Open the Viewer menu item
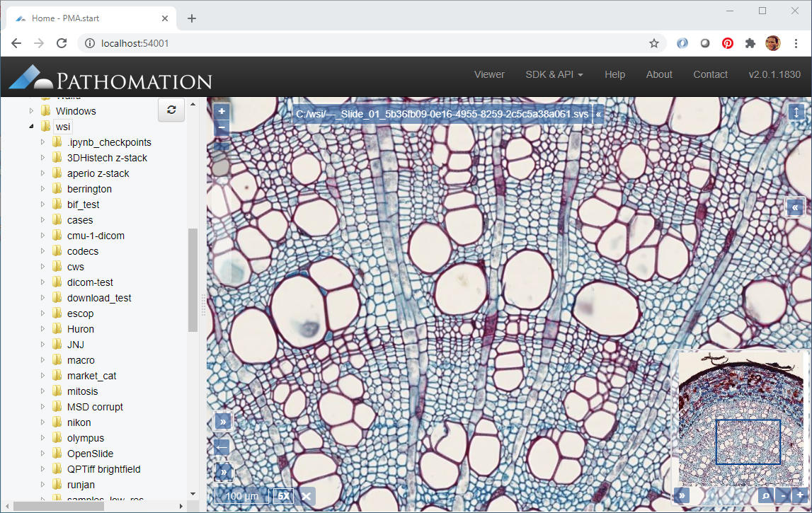The width and height of the screenshot is (812, 513). click(489, 74)
